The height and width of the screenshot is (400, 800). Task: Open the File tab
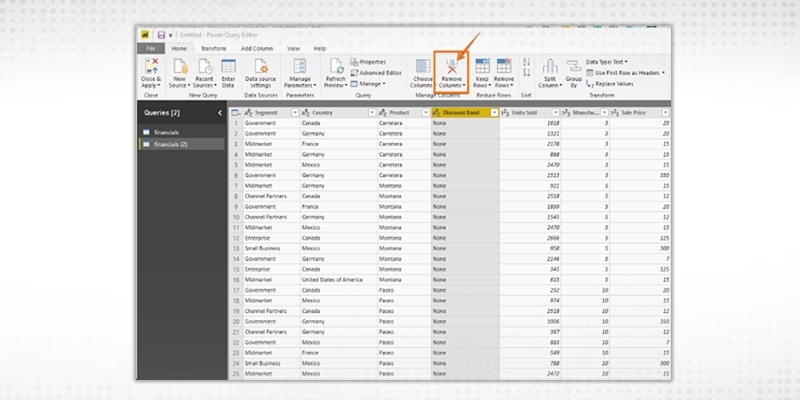pyautogui.click(x=151, y=48)
